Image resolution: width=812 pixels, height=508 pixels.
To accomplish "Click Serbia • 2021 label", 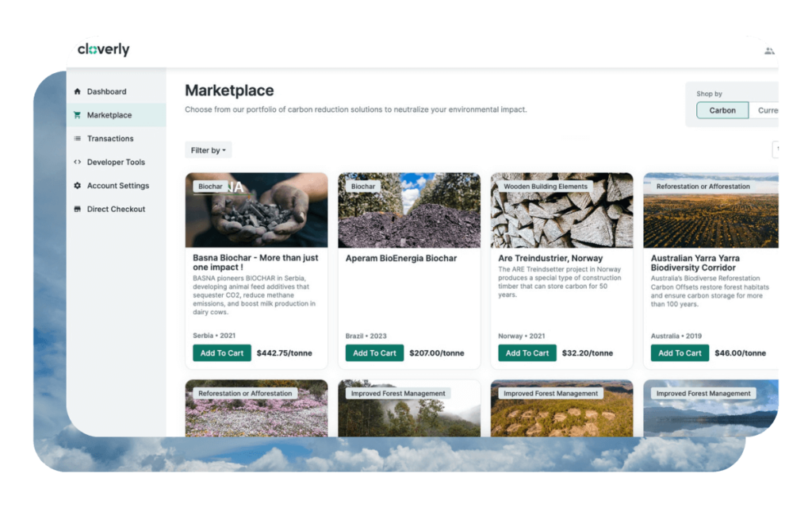I will (214, 336).
